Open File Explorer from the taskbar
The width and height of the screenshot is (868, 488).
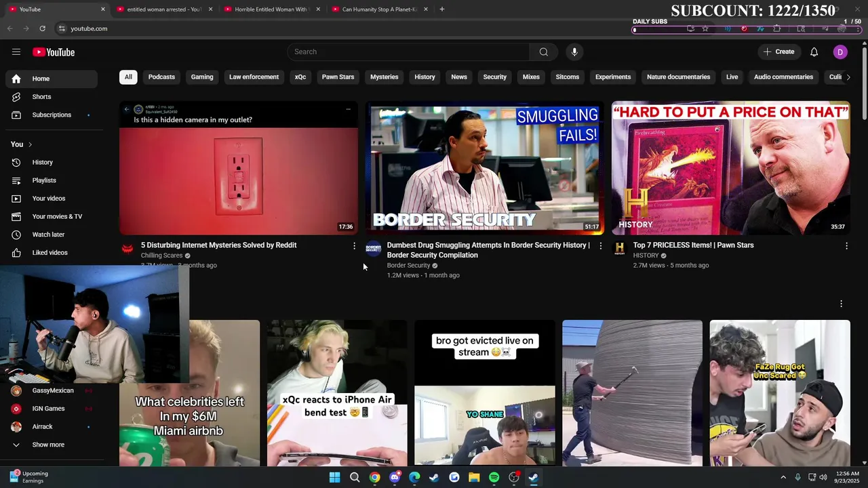point(474,477)
